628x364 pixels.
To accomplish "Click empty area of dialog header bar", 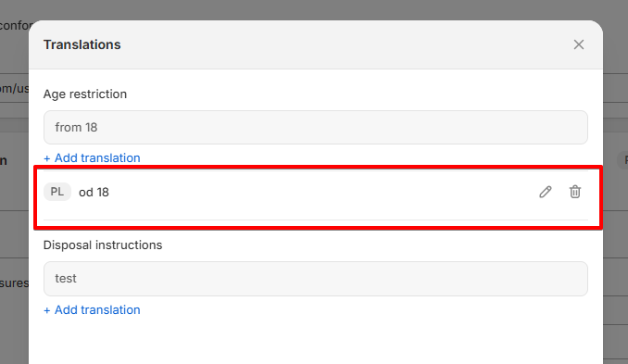I will click(345, 44).
